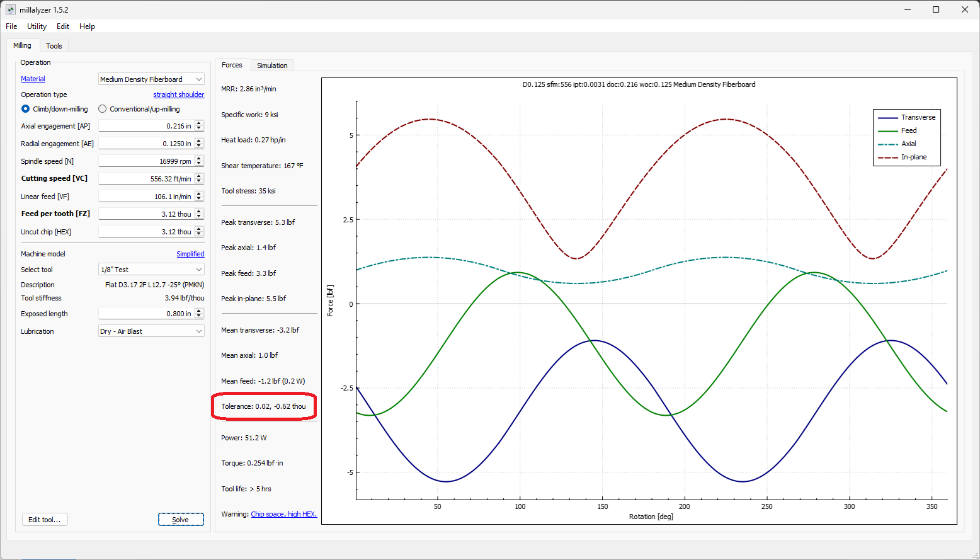Select Conventional/up-milling radio button

point(103,109)
